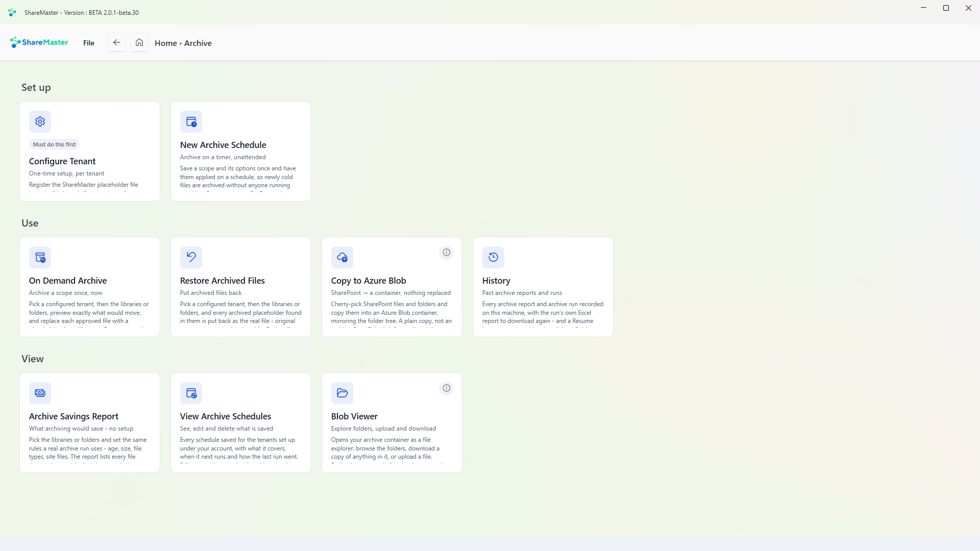Viewport: 980px width, 551px height.
Task: Open On Demand Archive card title
Action: pyautogui.click(x=68, y=281)
